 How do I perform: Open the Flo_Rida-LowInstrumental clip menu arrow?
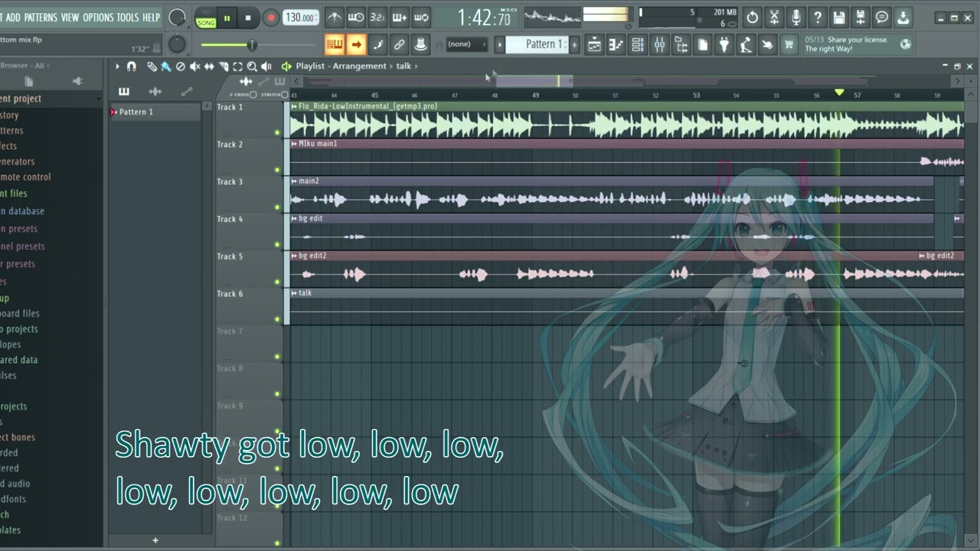[295, 106]
